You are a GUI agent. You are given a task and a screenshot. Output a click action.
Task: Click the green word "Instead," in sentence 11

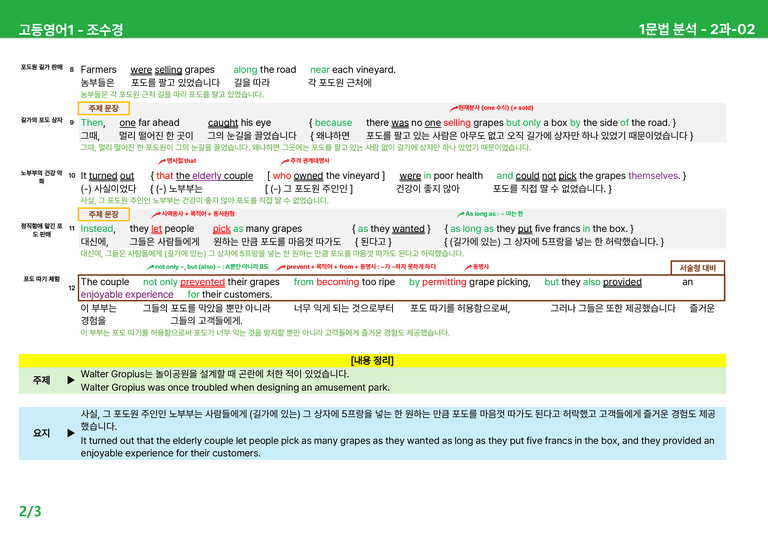pyautogui.click(x=97, y=229)
